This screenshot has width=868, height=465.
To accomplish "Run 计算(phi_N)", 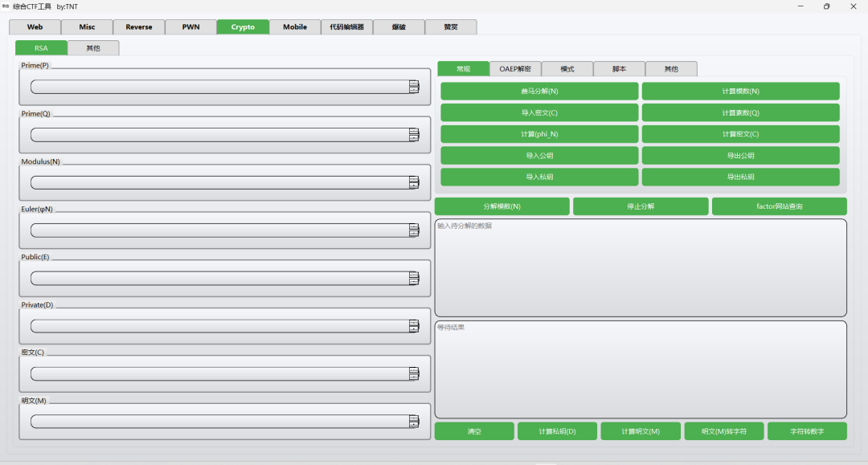I will point(539,134).
